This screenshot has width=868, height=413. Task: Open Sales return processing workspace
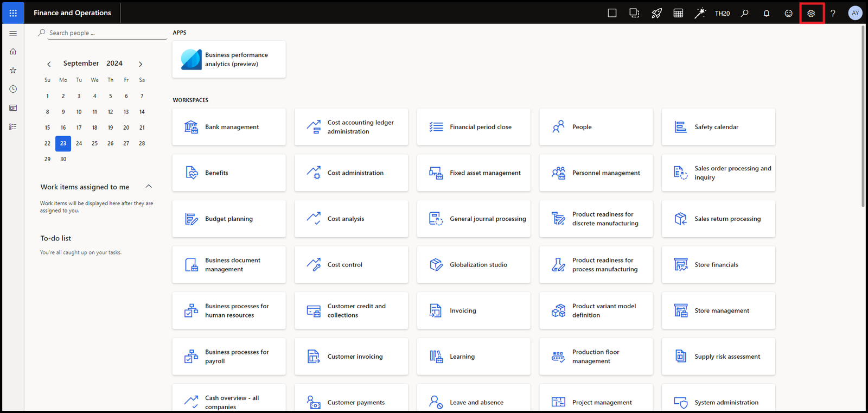coord(718,219)
